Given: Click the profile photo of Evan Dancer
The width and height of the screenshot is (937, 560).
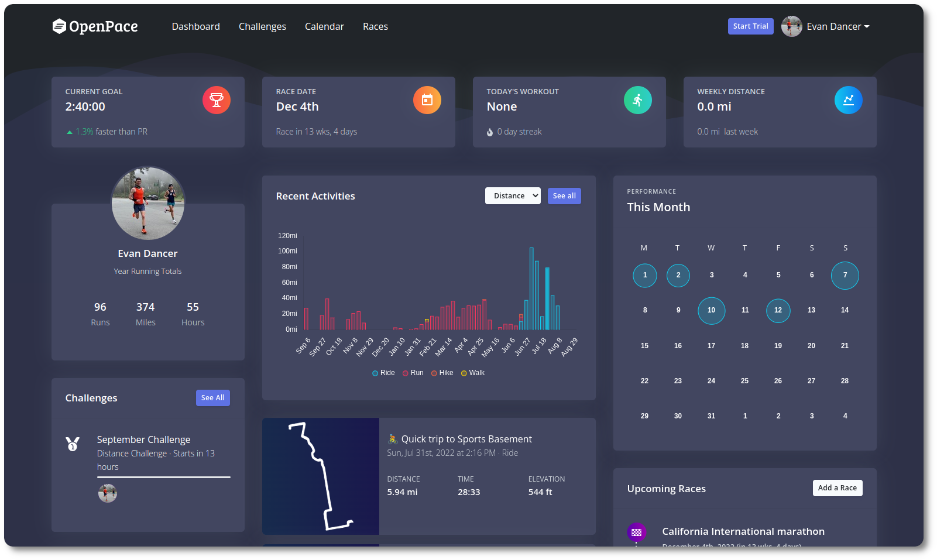Looking at the screenshot, I should pyautogui.click(x=148, y=203).
